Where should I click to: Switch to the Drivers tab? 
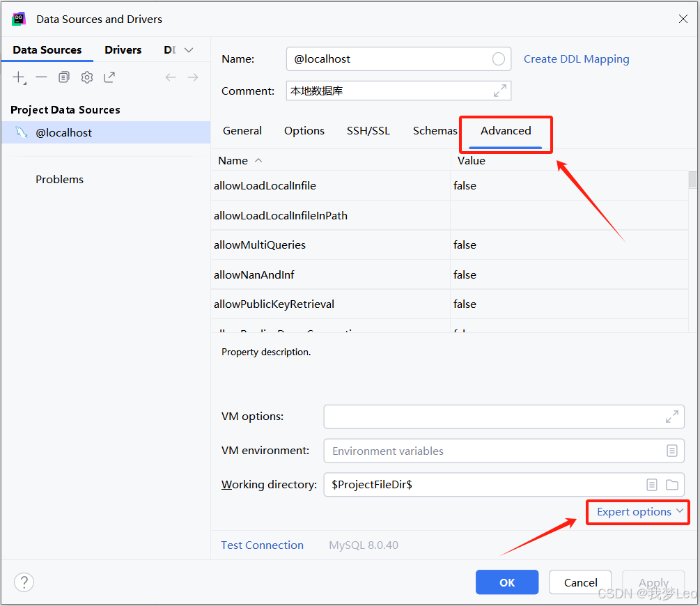[x=123, y=49]
